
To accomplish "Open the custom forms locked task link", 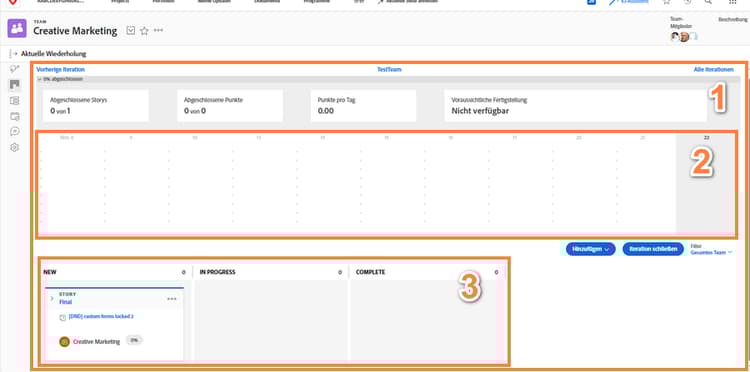I will tap(101, 316).
